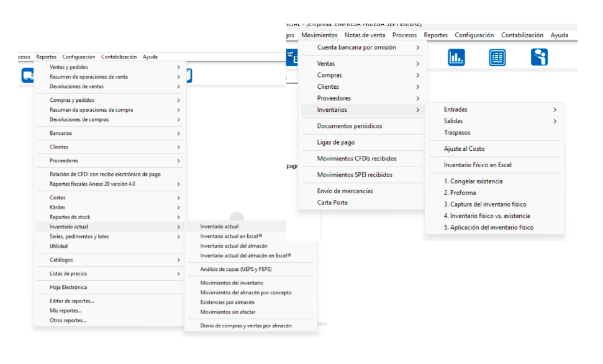This screenshot has height=364, width=603.
Task: Choose Inventario Físico en Excel
Action: click(478, 165)
